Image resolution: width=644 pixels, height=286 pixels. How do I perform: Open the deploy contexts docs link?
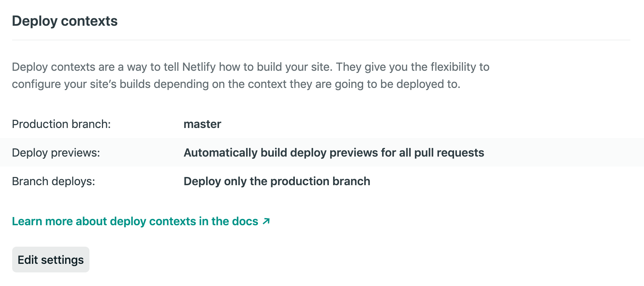[135, 221]
